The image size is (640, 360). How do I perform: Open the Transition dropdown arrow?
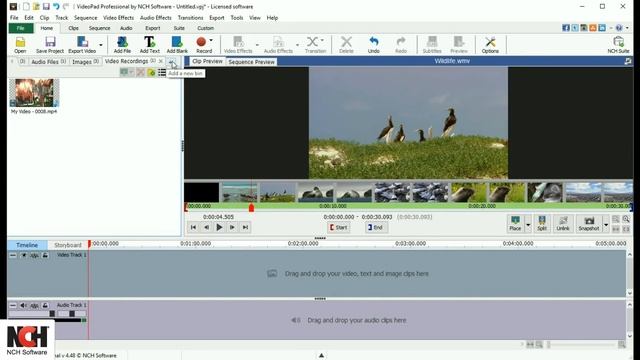[322, 40]
